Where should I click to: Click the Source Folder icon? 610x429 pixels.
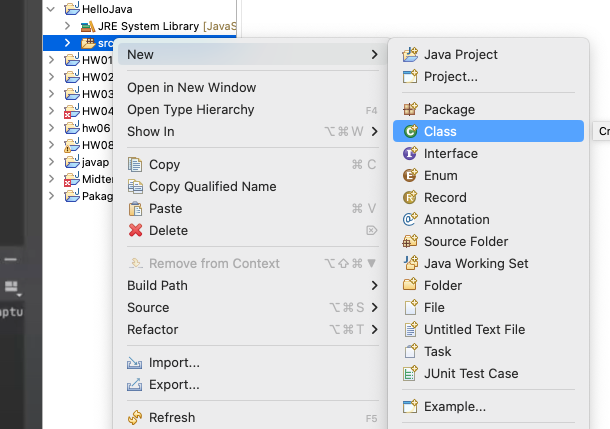click(x=410, y=241)
